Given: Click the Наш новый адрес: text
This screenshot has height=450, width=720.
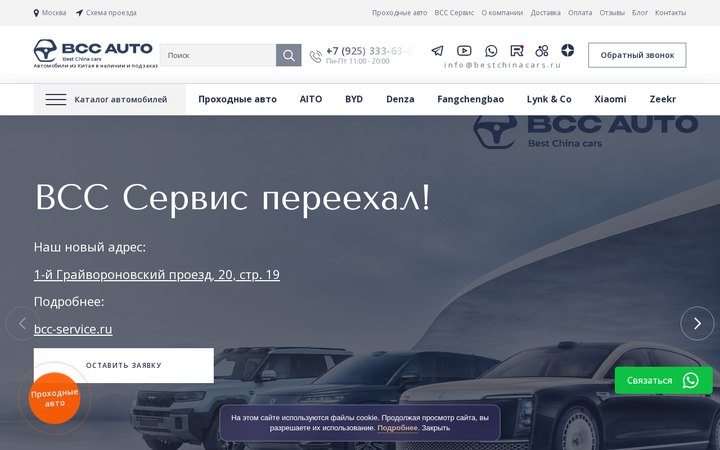Looking at the screenshot, I should tap(90, 247).
